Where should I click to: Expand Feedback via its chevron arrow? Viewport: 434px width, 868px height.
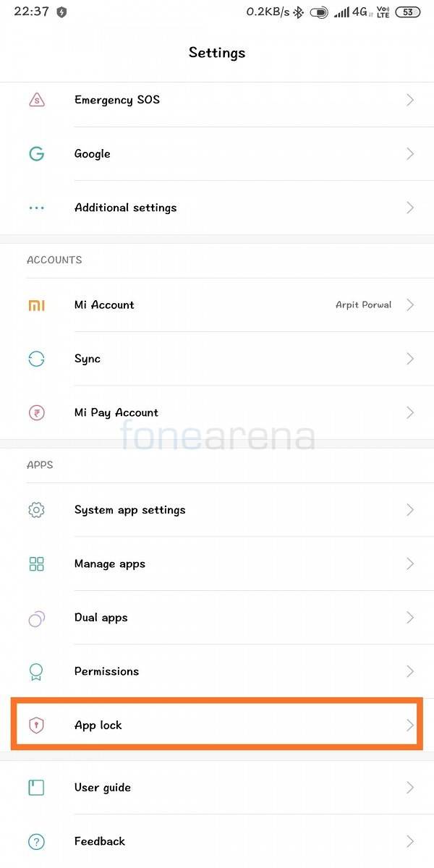410,841
